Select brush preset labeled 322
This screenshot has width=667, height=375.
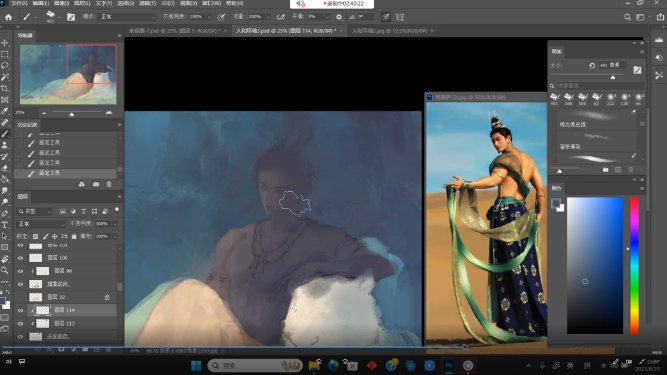click(x=610, y=99)
